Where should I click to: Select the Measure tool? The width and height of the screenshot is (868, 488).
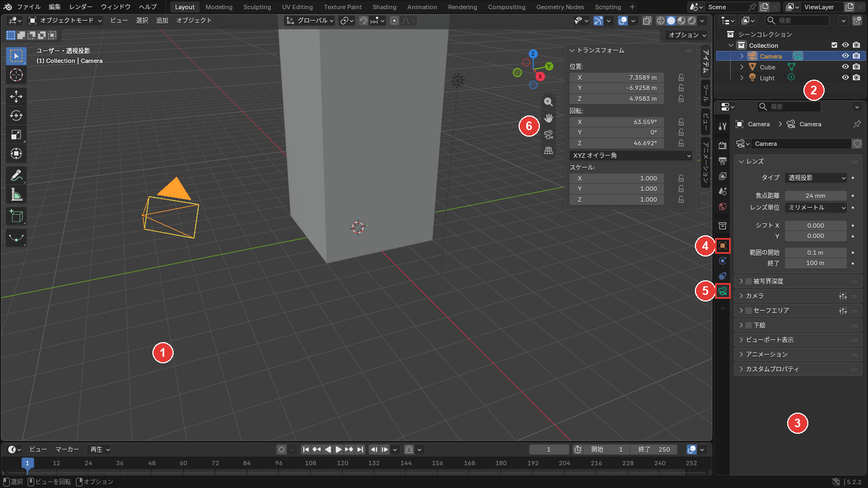click(16, 195)
